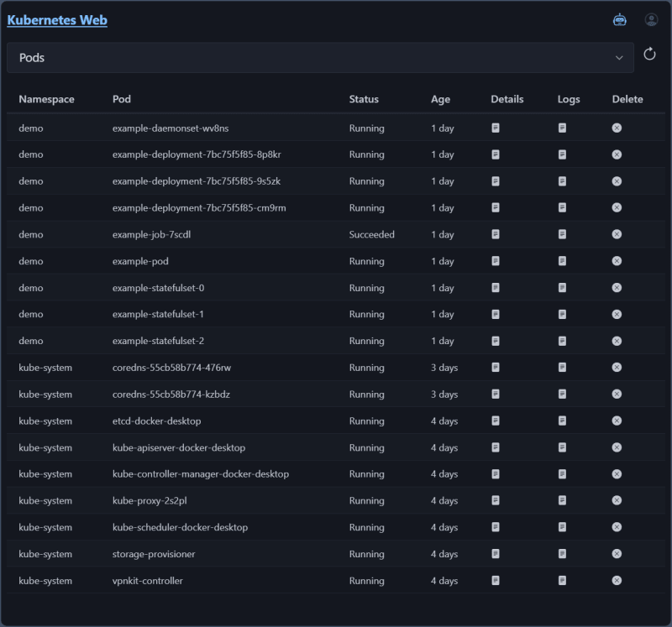Delete pod coredns-55cb58b774-476rw
Image resolution: width=672 pixels, height=627 pixels.
[x=617, y=368]
